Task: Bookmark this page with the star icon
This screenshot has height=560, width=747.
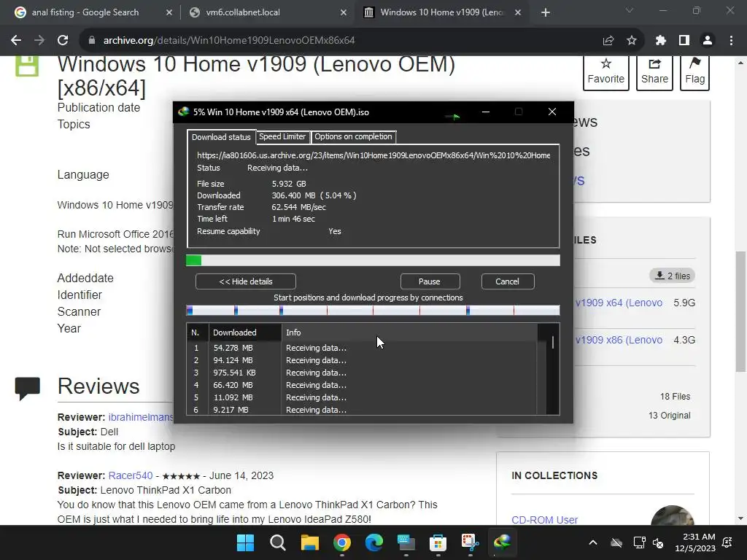Action: [632, 41]
